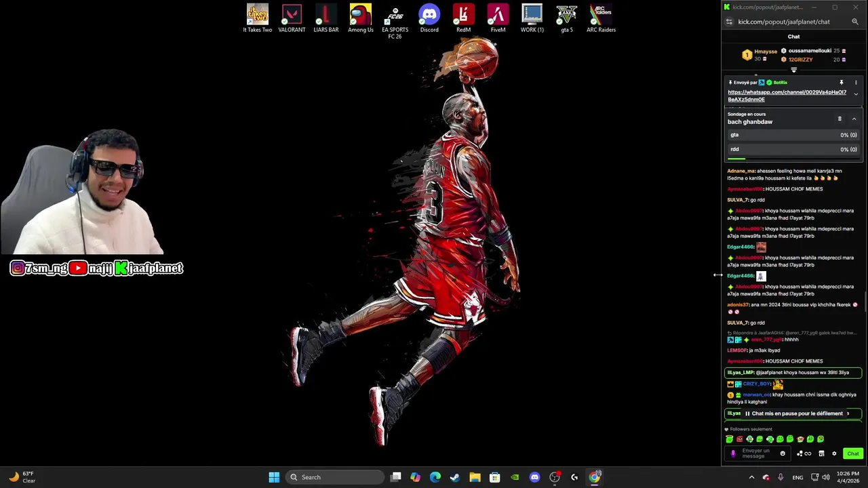Select the LIARS BAR desktop icon
868x488 pixels.
[x=326, y=18]
